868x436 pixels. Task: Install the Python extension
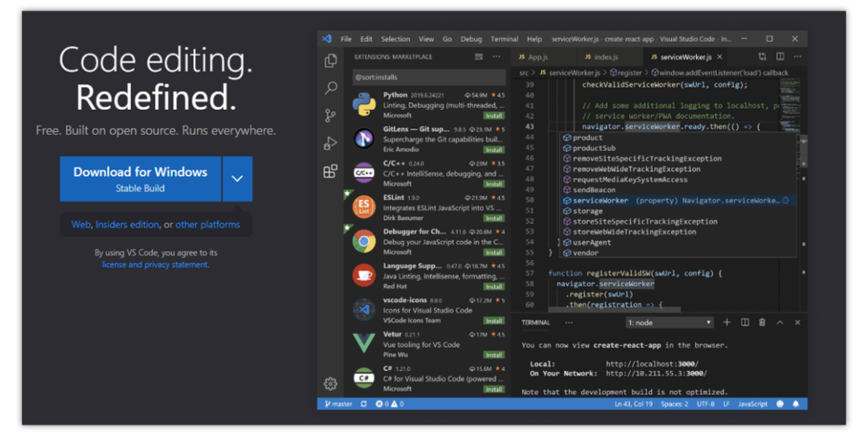(493, 116)
